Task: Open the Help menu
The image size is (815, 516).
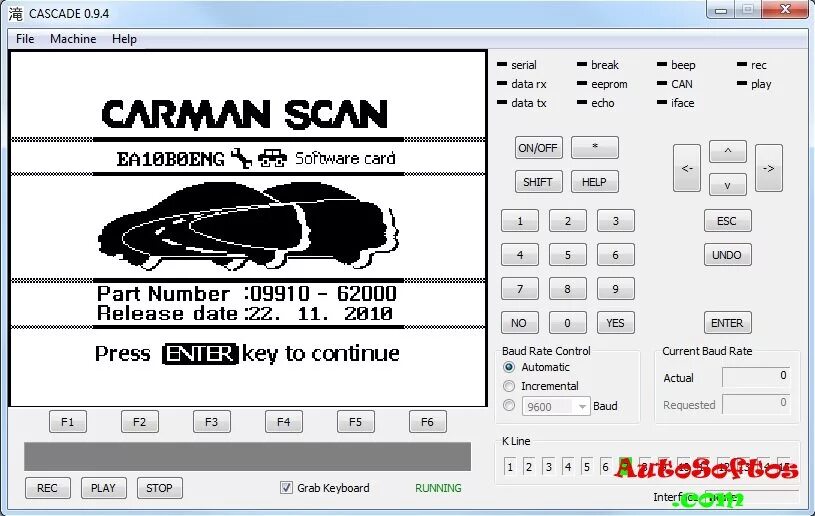Action: click(x=124, y=39)
